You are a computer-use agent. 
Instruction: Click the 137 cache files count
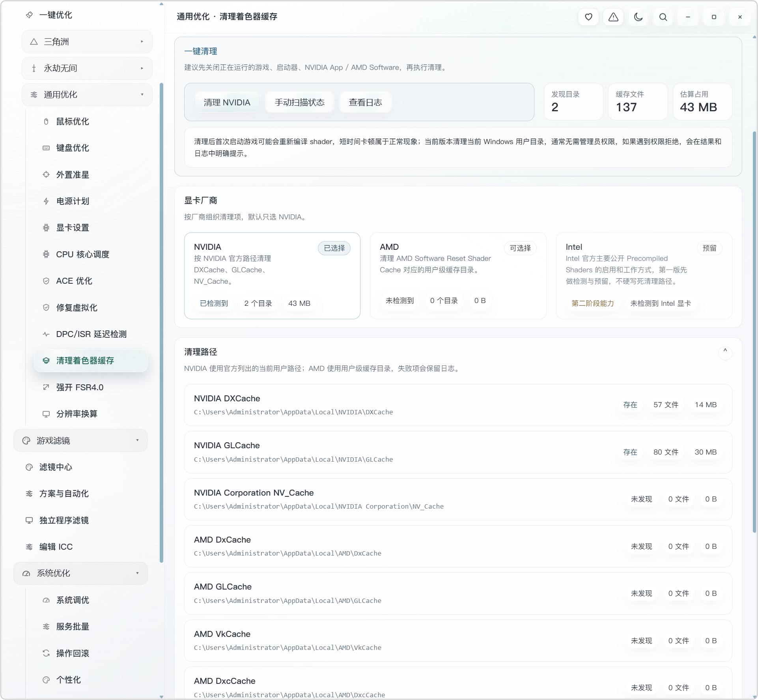(626, 107)
